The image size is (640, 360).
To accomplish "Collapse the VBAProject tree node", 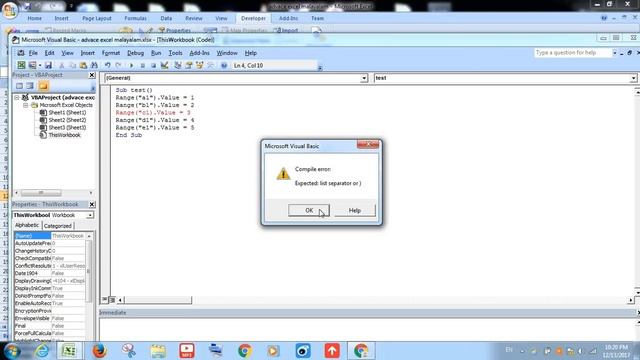I will 17,98.
